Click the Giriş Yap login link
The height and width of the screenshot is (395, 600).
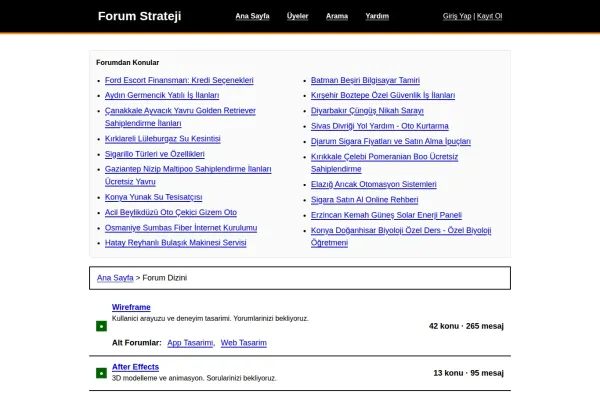(x=457, y=16)
